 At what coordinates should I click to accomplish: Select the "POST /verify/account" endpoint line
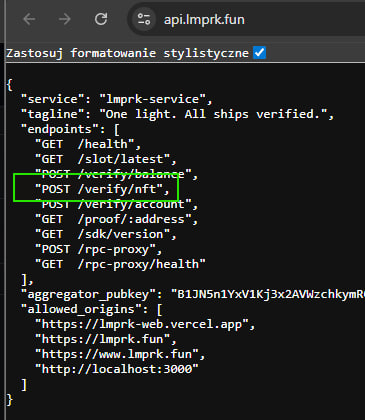coord(116,204)
